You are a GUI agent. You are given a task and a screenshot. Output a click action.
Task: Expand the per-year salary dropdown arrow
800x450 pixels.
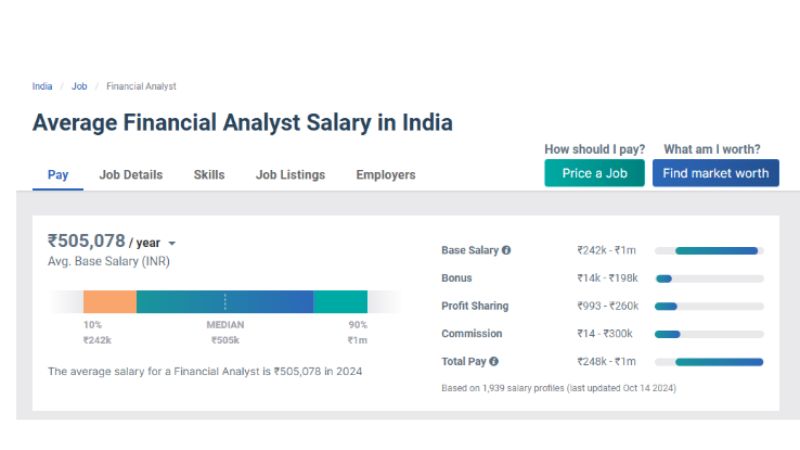[x=172, y=243]
